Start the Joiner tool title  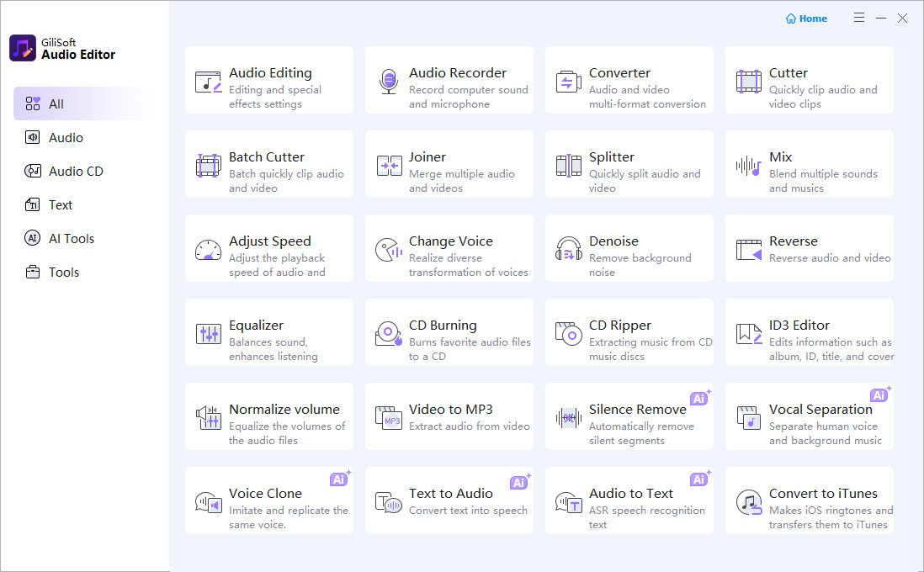click(x=427, y=157)
